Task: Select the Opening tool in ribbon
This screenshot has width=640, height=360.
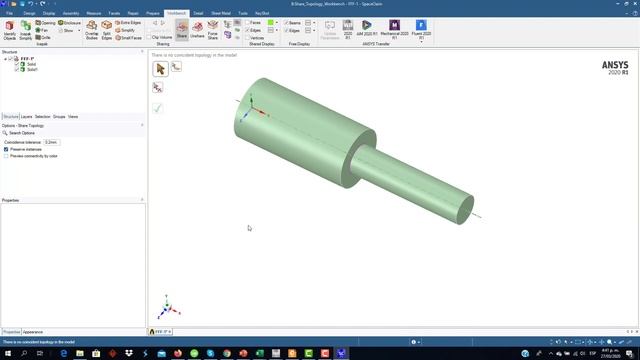Action: 45,23
